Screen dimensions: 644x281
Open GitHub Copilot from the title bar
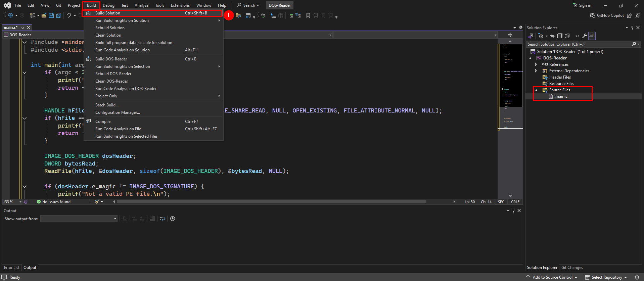pos(607,15)
